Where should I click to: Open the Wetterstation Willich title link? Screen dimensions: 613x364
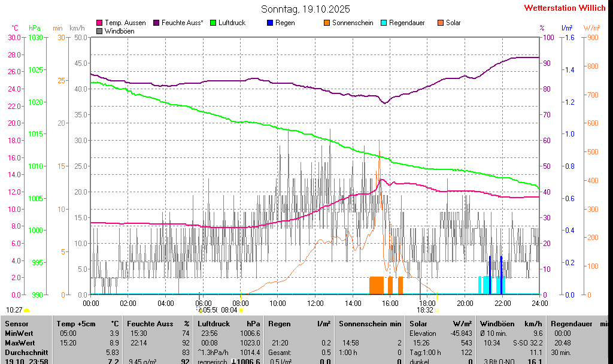(565, 8)
